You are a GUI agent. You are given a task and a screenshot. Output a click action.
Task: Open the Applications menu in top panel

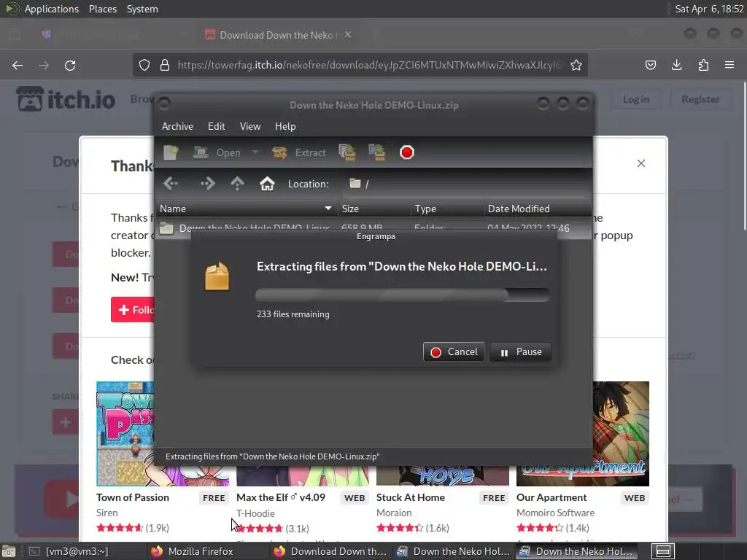(x=52, y=9)
